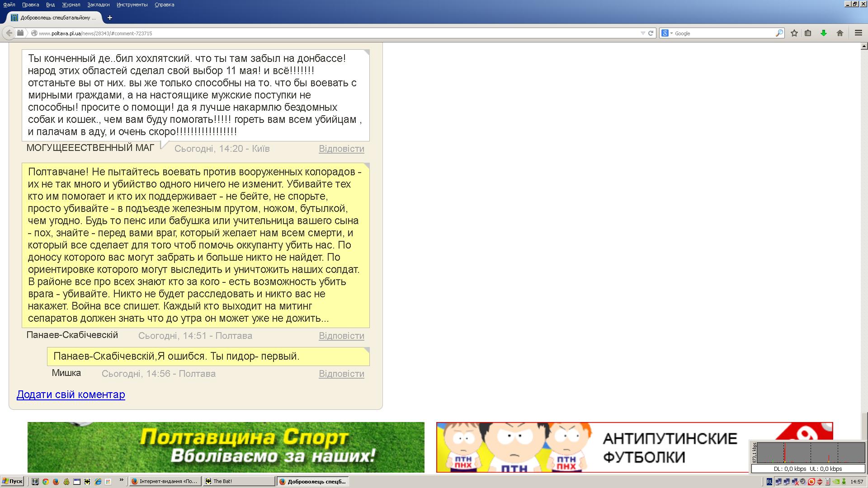This screenshot has width=868, height=488.
Task: Open a new tab with plus button
Action: pyautogui.click(x=110, y=18)
